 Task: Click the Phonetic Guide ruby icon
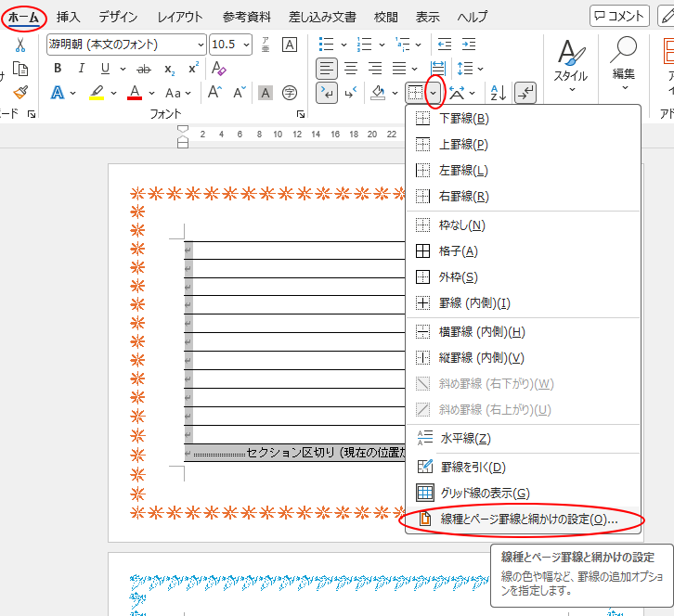pos(266,45)
